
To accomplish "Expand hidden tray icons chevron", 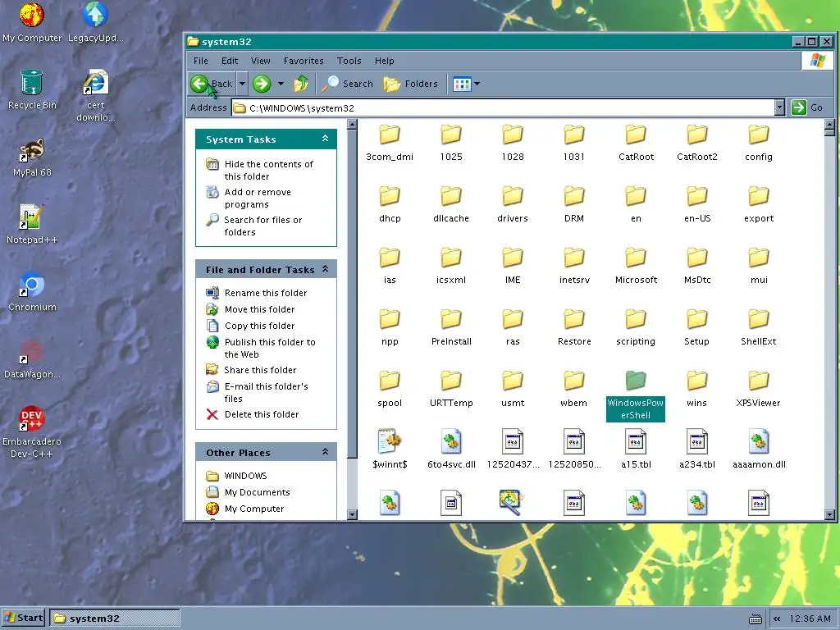I will pos(777,619).
